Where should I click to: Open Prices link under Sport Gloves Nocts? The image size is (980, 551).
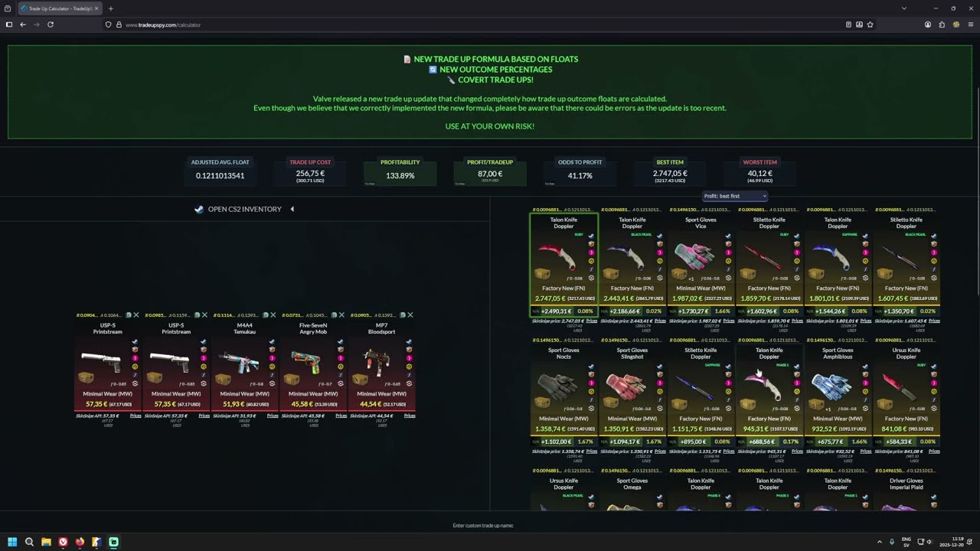(592, 452)
